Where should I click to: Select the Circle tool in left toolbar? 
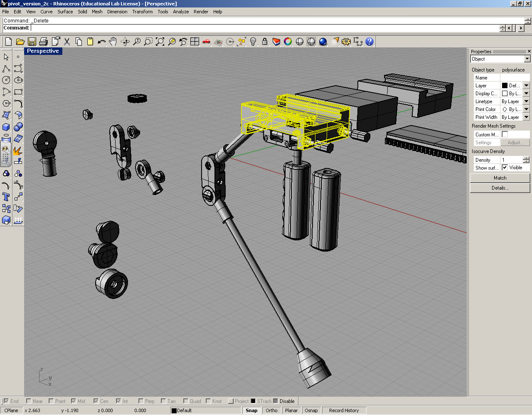click(x=6, y=80)
